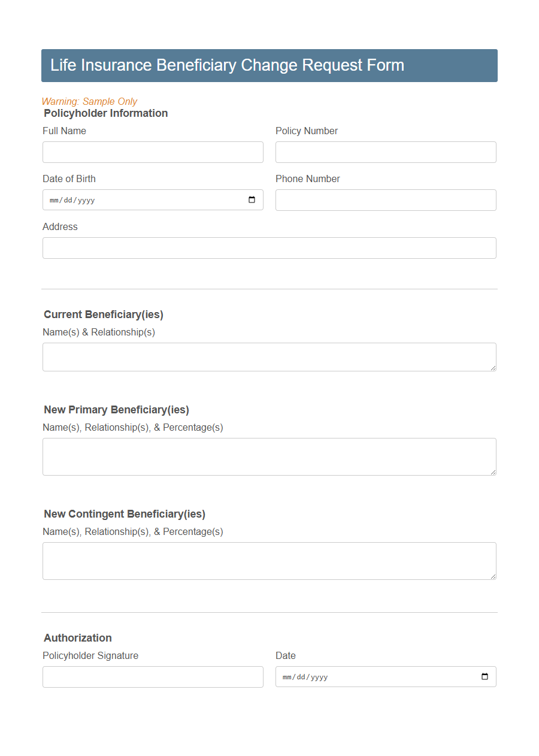Select the Authorization section heading
Viewport: 539px width, 756px height.
pyautogui.click(x=78, y=638)
